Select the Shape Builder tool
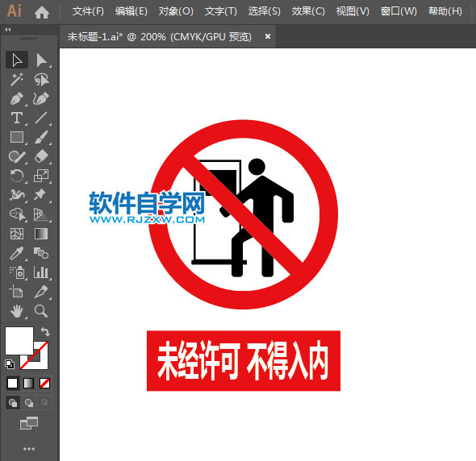The height and width of the screenshot is (461, 476). (x=17, y=214)
